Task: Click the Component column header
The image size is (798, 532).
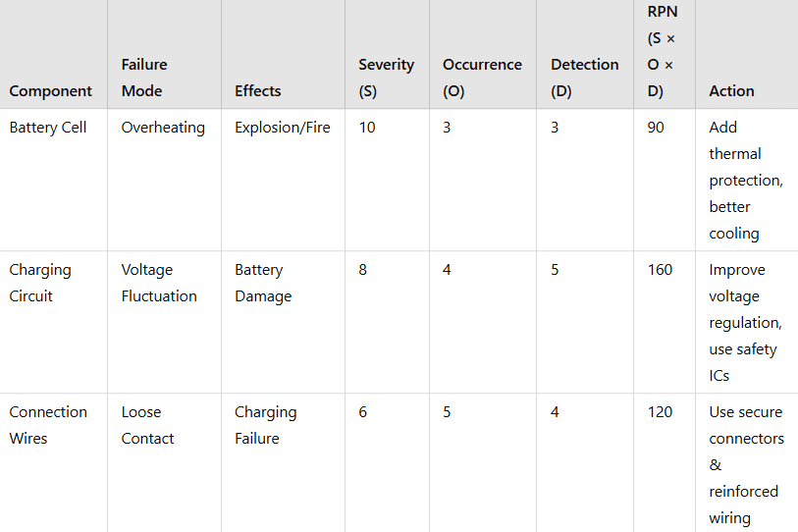Action: (51, 91)
